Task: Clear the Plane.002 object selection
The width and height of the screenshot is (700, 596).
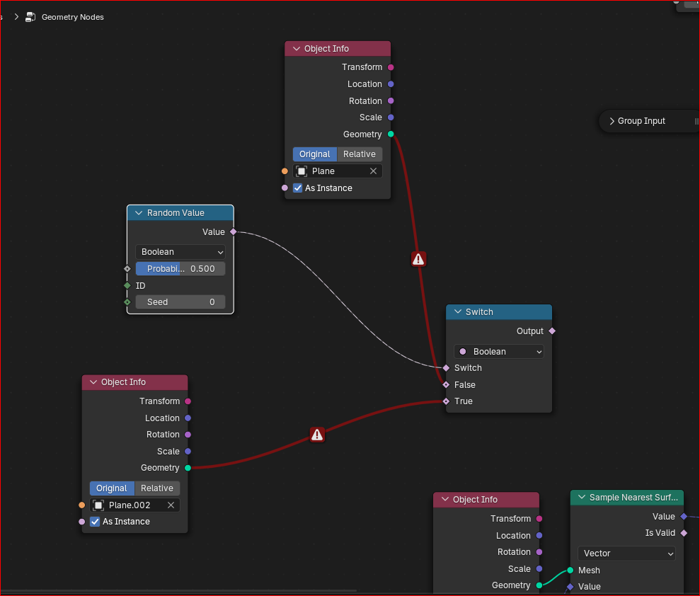Action: click(171, 505)
